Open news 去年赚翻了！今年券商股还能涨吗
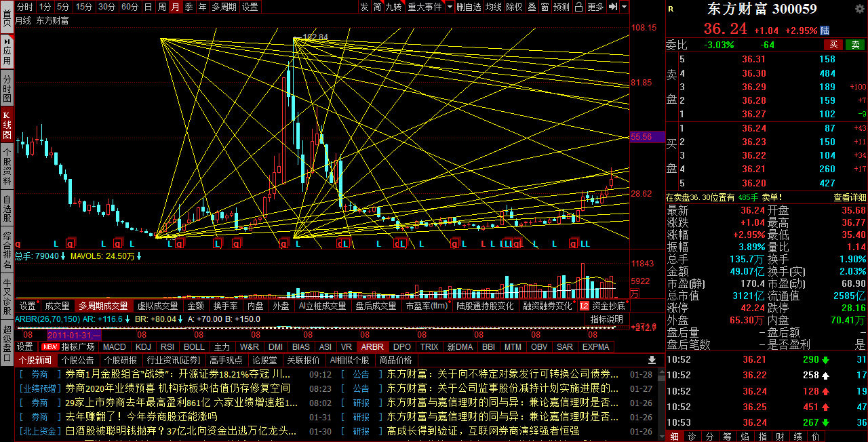 tap(141, 417)
